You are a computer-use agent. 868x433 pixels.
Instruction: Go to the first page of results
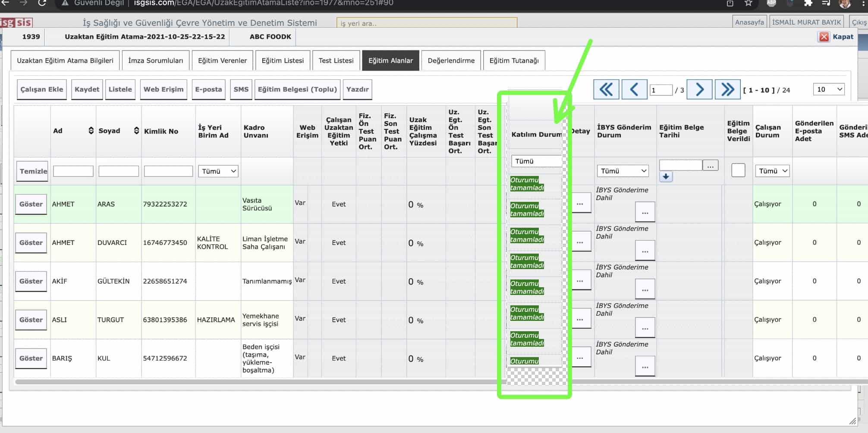[x=606, y=90]
